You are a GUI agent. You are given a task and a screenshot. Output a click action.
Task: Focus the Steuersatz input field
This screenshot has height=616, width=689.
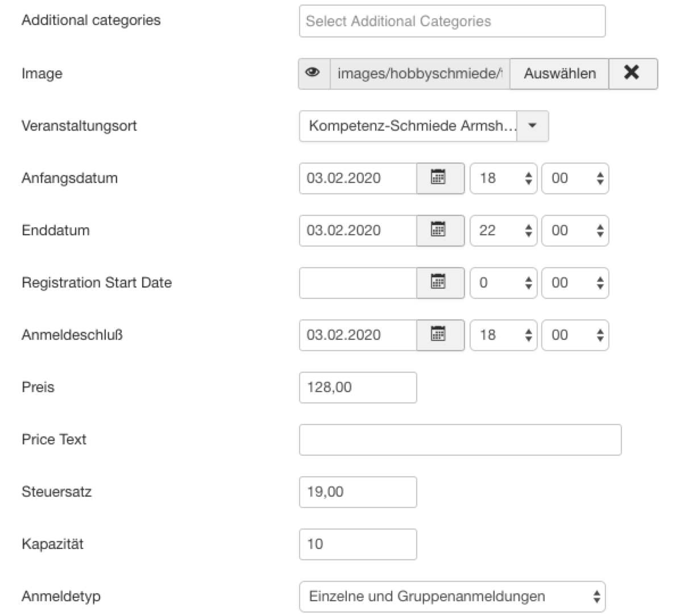coord(358,492)
